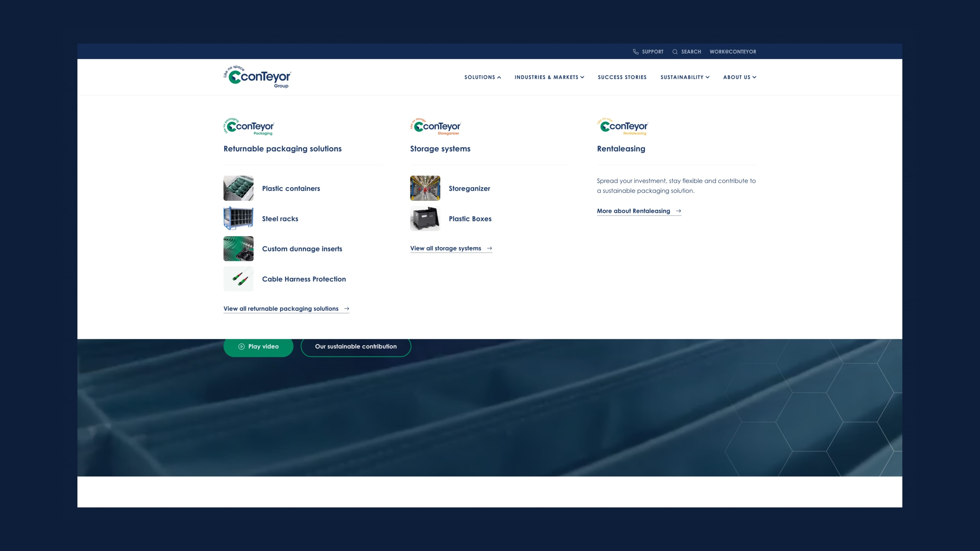The image size is (980, 551).
Task: Click the Conteyor Storeganizer logo
Action: tap(435, 126)
